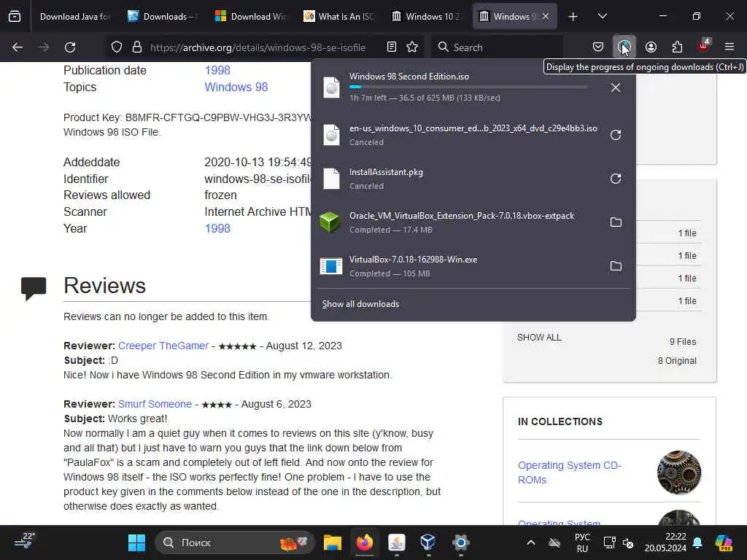Close the active Windows 98 tab
The image size is (747, 560).
546,17
